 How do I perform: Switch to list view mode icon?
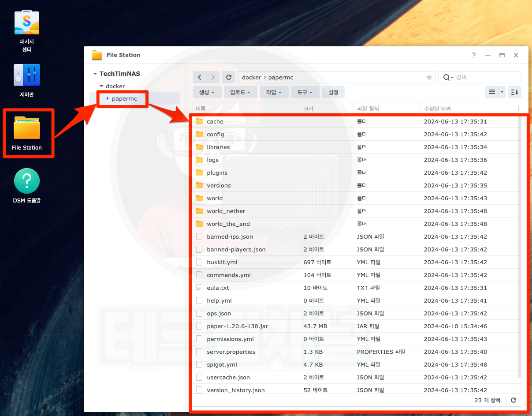pyautogui.click(x=491, y=92)
